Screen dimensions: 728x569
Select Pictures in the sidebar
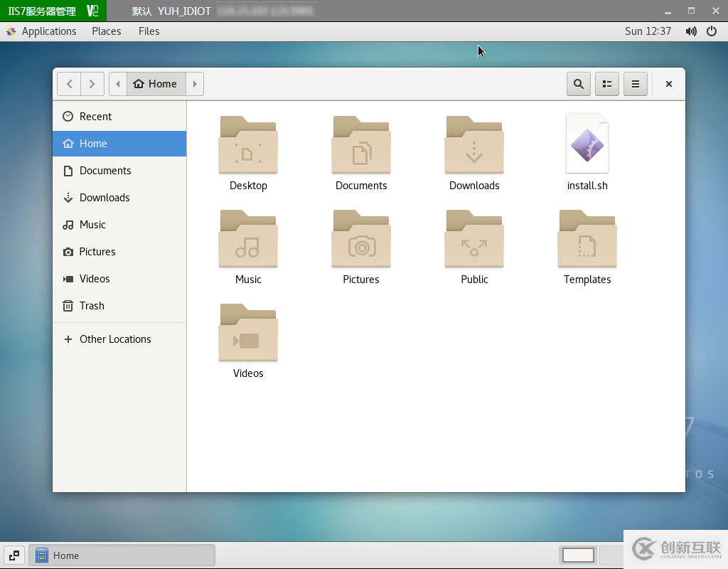pyautogui.click(x=119, y=252)
